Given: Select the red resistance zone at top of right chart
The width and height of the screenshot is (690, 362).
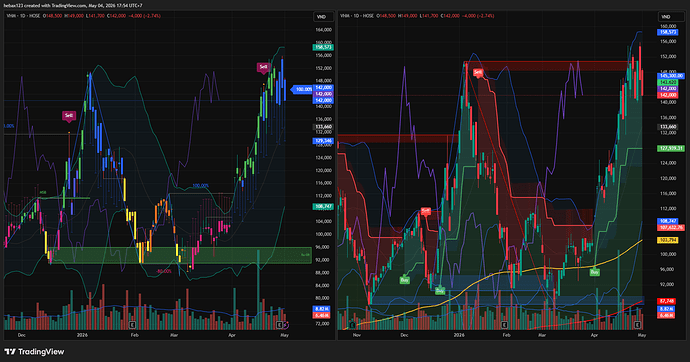Looking at the screenshot, I should click(x=546, y=66).
